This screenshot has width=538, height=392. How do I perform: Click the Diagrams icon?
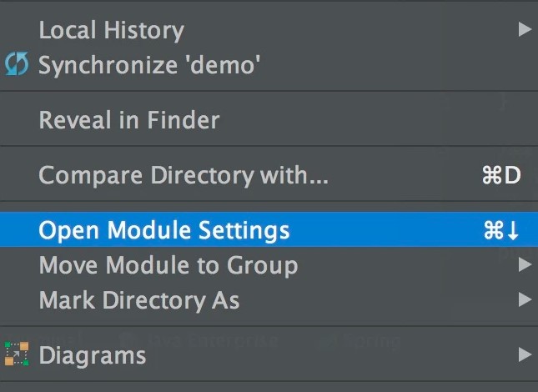[x=17, y=355]
